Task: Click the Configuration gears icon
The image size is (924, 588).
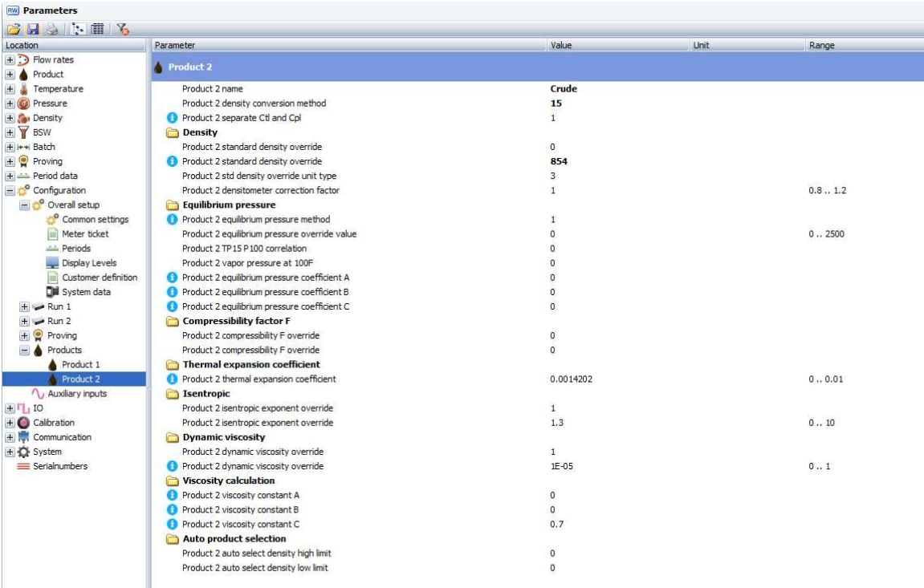Action: tap(23, 190)
